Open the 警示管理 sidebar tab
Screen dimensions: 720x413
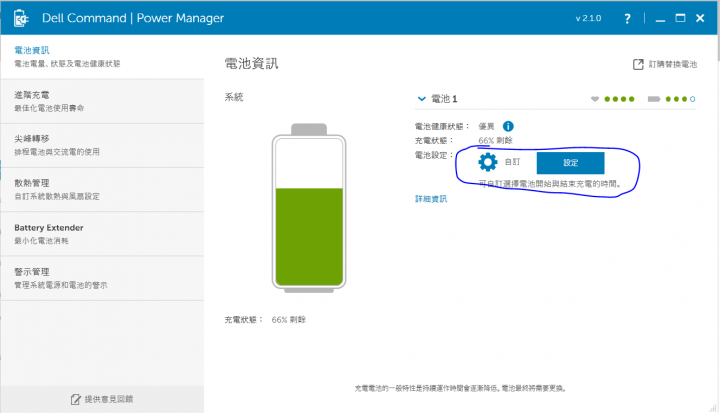tap(100, 277)
